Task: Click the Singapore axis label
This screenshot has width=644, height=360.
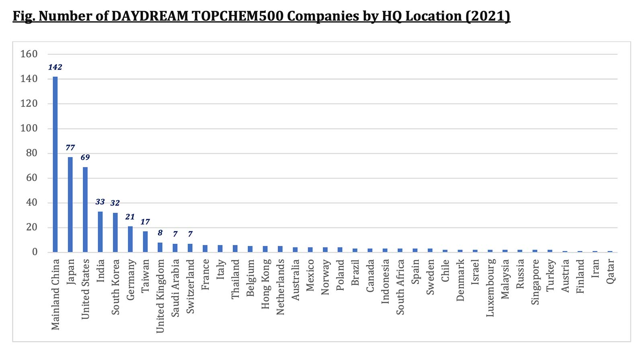Action: point(535,282)
